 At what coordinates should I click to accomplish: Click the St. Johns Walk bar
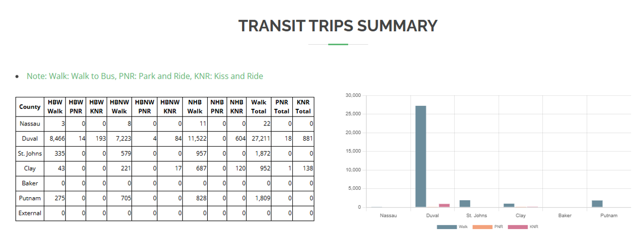(465, 204)
